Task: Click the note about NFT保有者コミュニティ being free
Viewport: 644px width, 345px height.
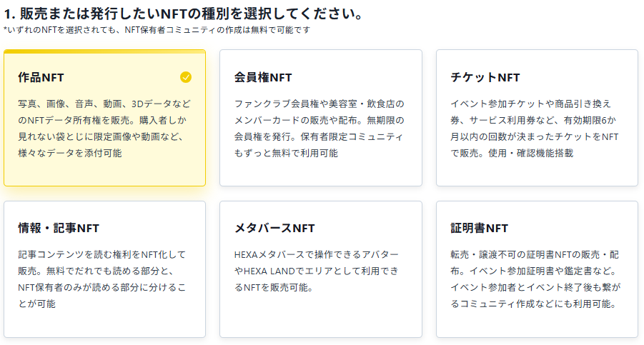Action: click(x=157, y=30)
